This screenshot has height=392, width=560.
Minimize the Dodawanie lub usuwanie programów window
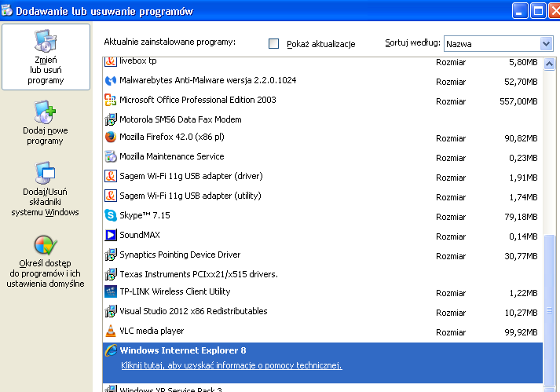pos(519,11)
